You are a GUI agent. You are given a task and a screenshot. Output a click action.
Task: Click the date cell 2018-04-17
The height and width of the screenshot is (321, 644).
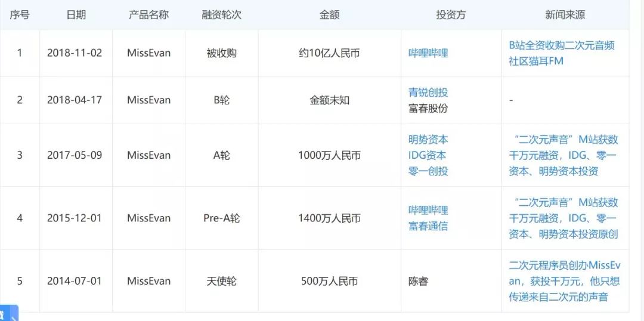pyautogui.click(x=75, y=100)
